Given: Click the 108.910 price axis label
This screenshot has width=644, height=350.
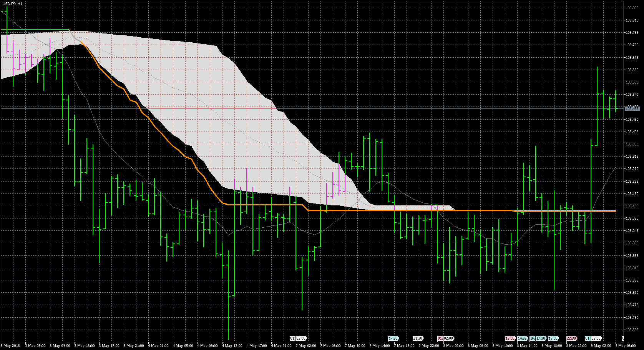Looking at the screenshot, I should (x=632, y=268).
